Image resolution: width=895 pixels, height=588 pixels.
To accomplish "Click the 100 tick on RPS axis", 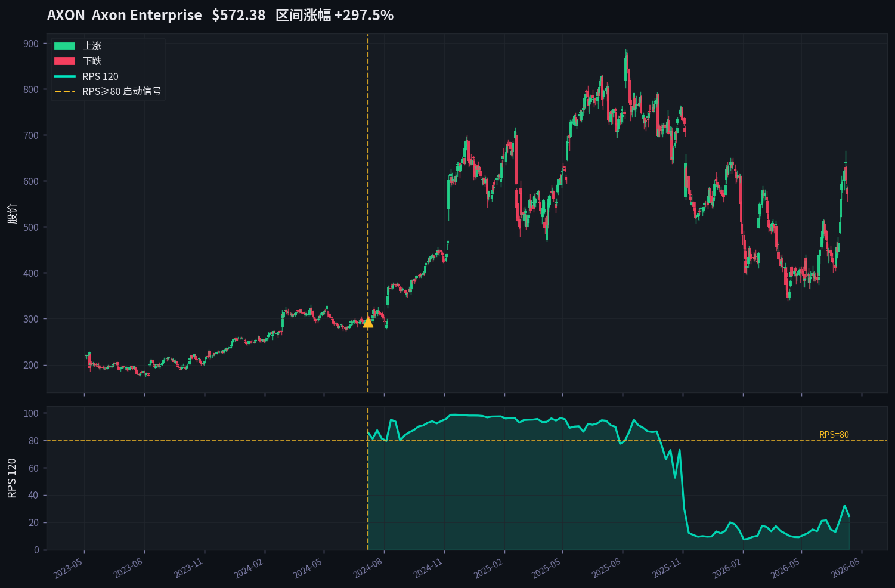I will coord(31,413).
